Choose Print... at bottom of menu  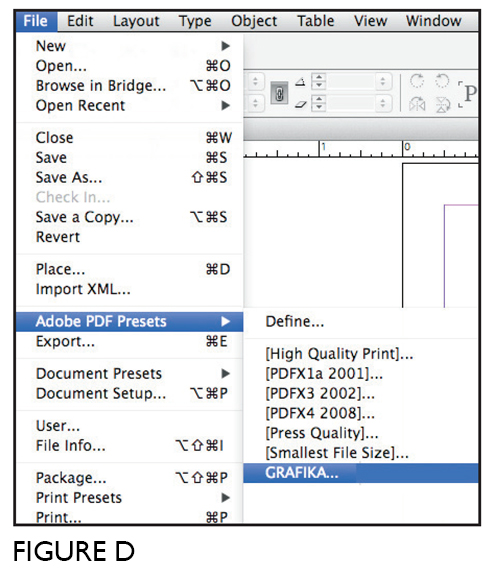[x=130, y=516]
